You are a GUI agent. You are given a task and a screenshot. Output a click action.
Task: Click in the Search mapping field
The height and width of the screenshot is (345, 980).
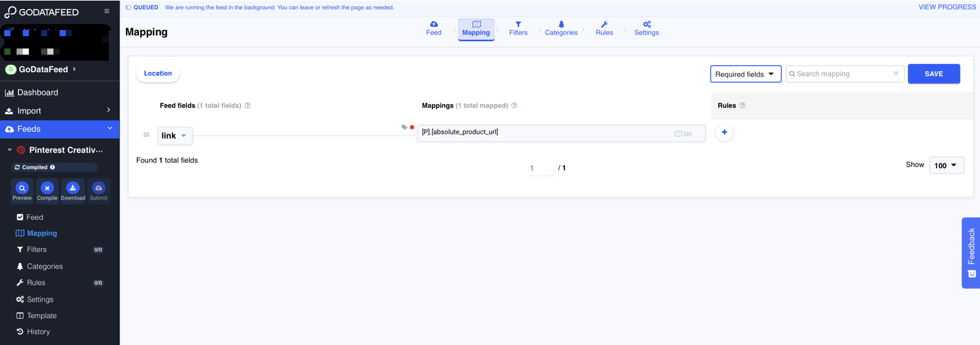(x=845, y=74)
